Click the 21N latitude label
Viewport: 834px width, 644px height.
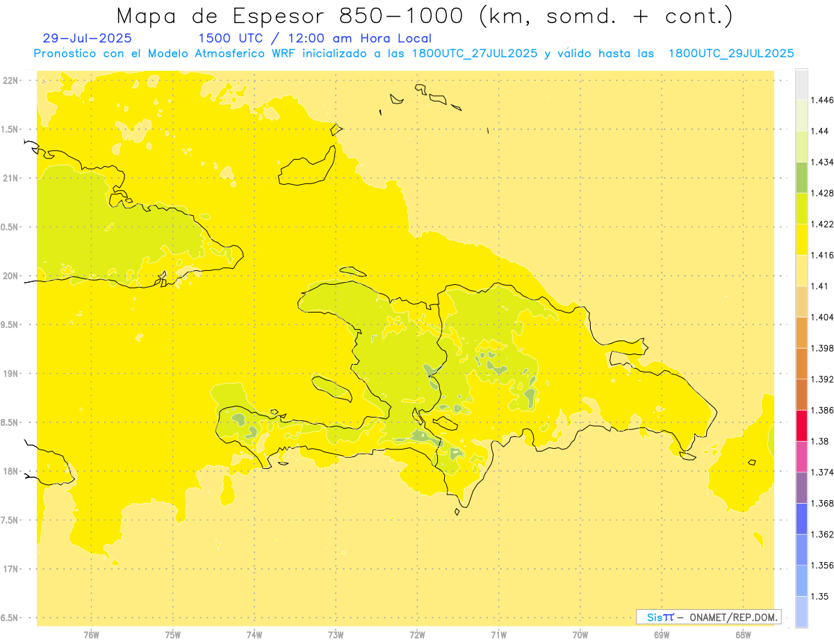[x=11, y=179]
